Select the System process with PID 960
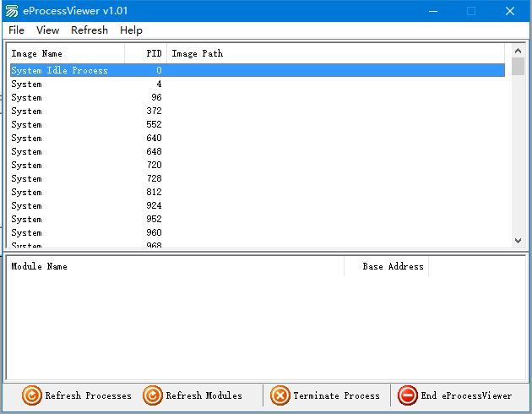The width and height of the screenshot is (532, 414). click(258, 233)
